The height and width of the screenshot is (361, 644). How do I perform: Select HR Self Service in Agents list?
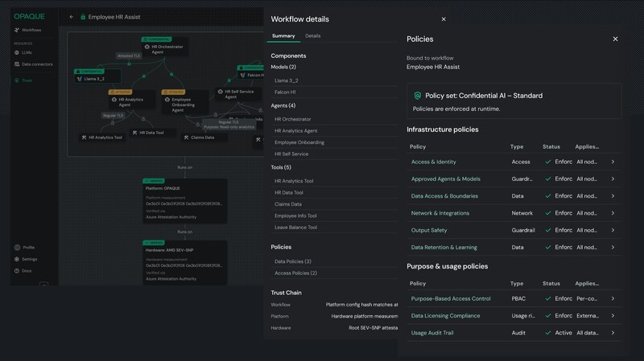[x=291, y=154]
